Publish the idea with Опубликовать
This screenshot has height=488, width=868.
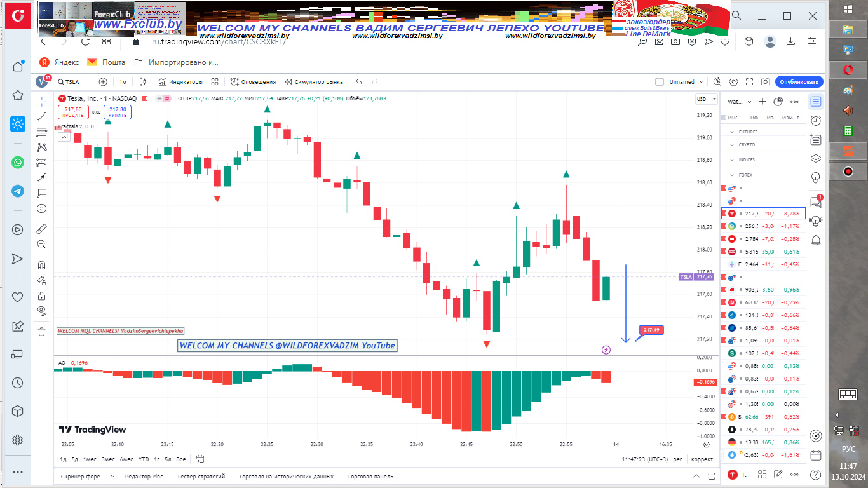coord(799,82)
